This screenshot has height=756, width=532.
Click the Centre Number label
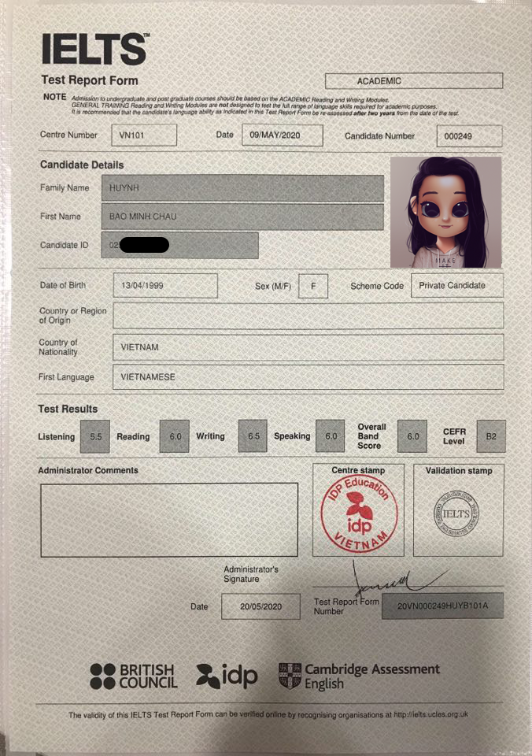(68, 135)
